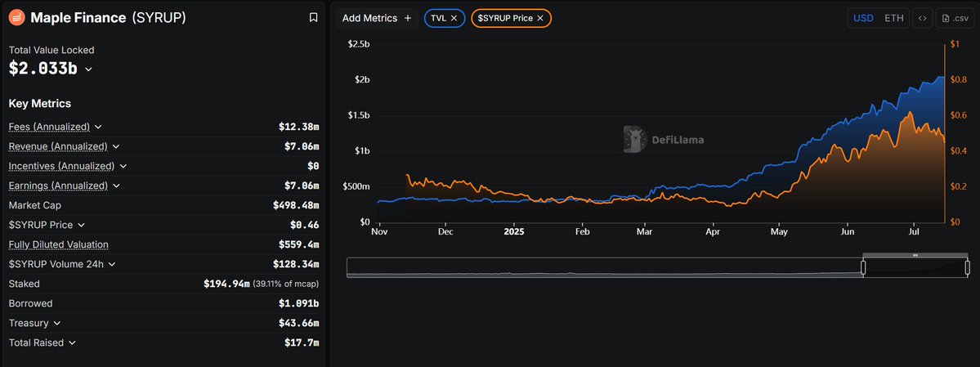Click the $43.66m treasury value

(x=299, y=323)
